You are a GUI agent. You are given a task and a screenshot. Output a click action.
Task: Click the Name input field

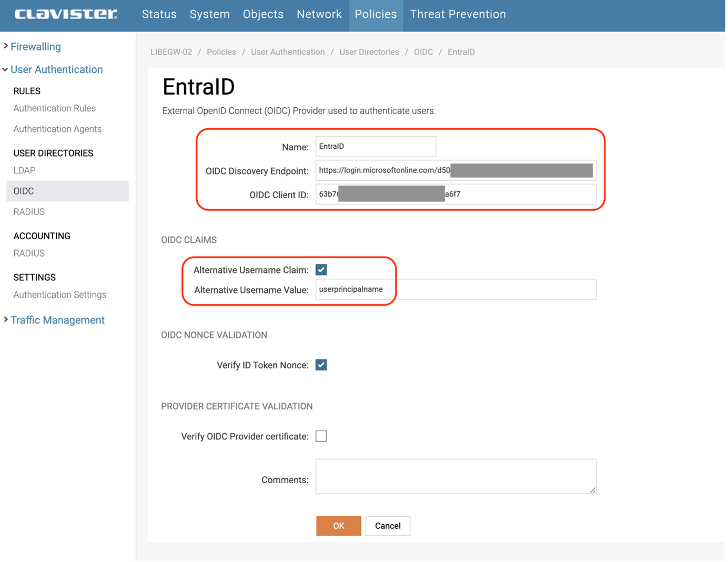point(376,147)
